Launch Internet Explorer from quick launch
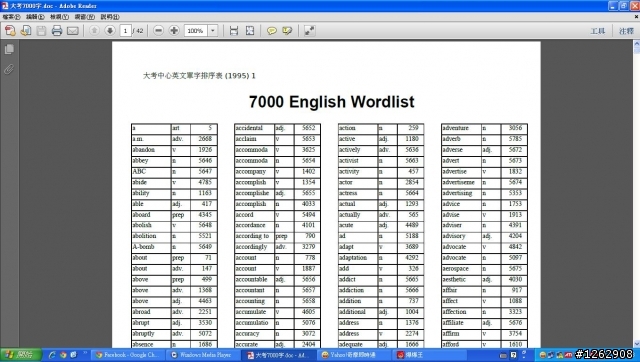Image resolution: width=640 pixels, height=362 pixels. 52,355
